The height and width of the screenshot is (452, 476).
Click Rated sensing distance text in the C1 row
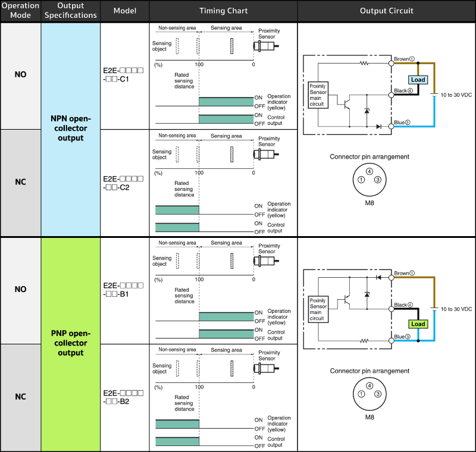tap(184, 81)
